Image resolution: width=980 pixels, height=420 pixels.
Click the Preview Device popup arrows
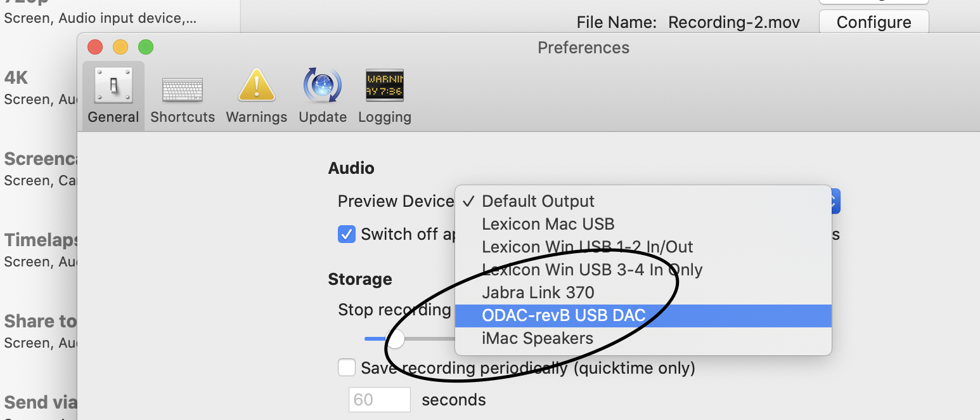[x=835, y=202]
